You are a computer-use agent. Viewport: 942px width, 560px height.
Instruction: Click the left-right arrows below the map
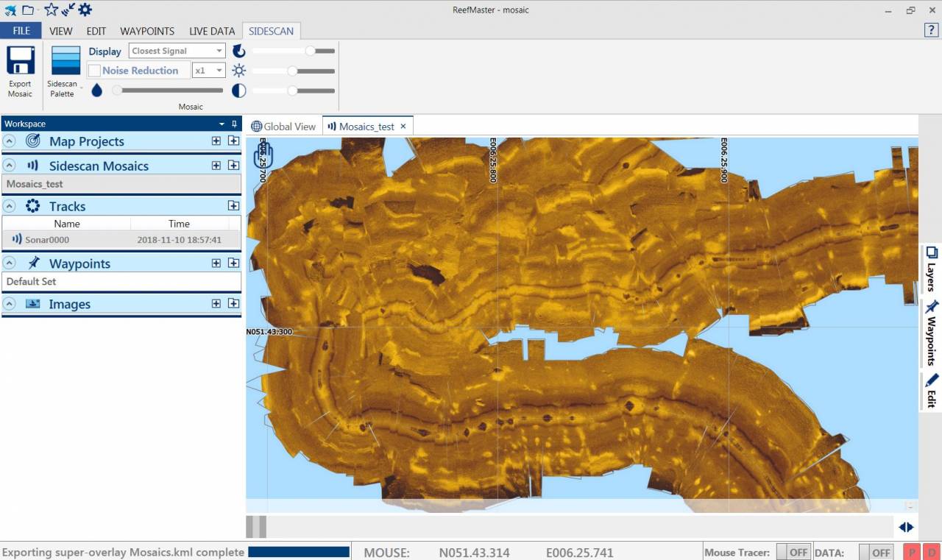click(x=906, y=527)
